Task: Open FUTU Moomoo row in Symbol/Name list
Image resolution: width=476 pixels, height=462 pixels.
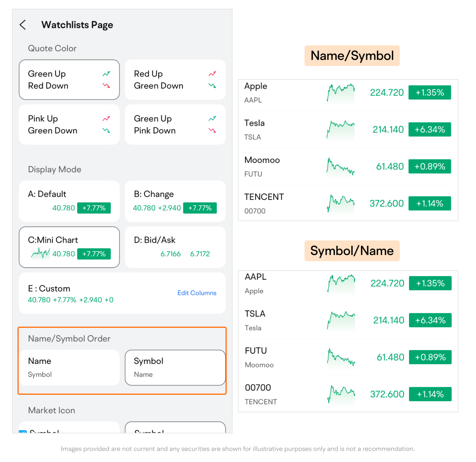Action: pos(348,357)
